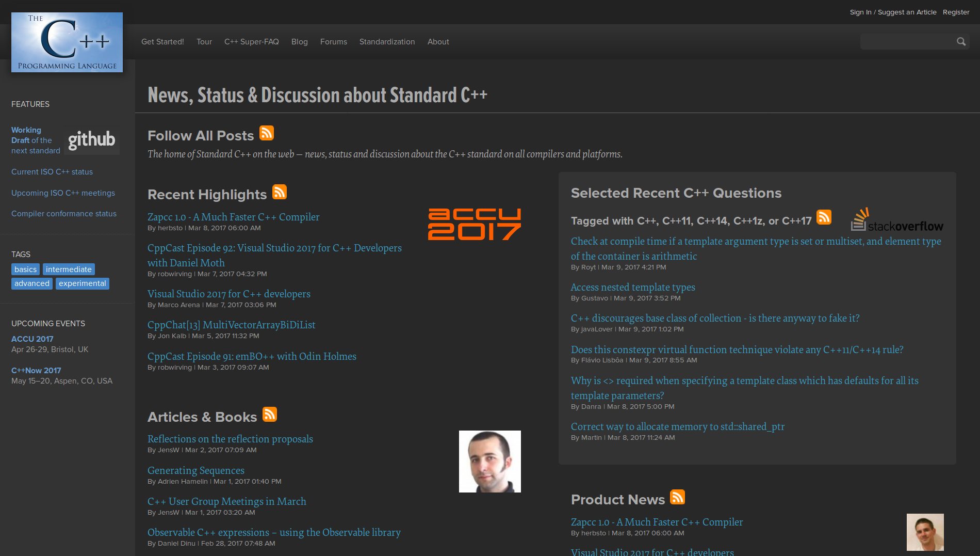Click the Register link

coord(956,12)
